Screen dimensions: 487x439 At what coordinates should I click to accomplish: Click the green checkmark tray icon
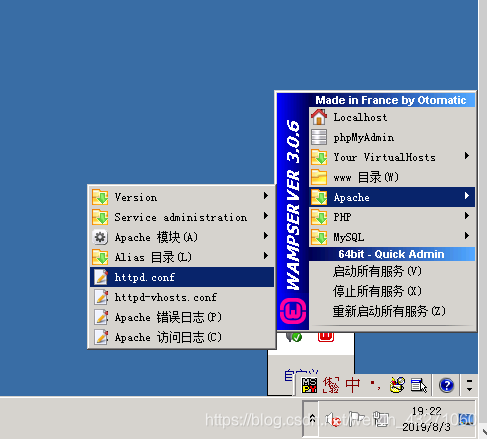pos(294,337)
